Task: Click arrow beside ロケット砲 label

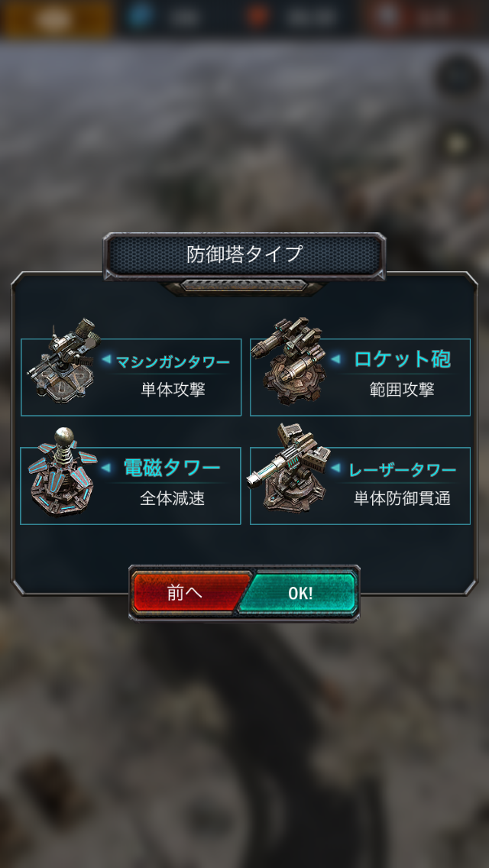Action: tap(335, 359)
